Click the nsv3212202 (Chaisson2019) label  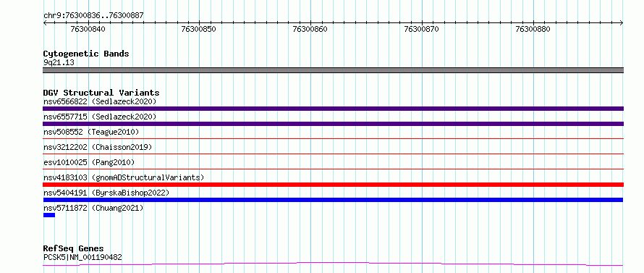98,147
